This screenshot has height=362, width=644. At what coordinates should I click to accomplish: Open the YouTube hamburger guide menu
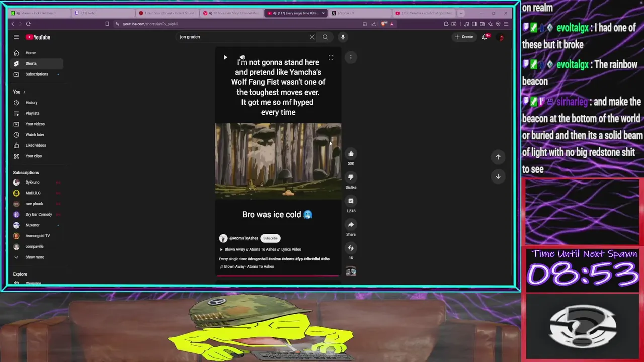pos(16,37)
